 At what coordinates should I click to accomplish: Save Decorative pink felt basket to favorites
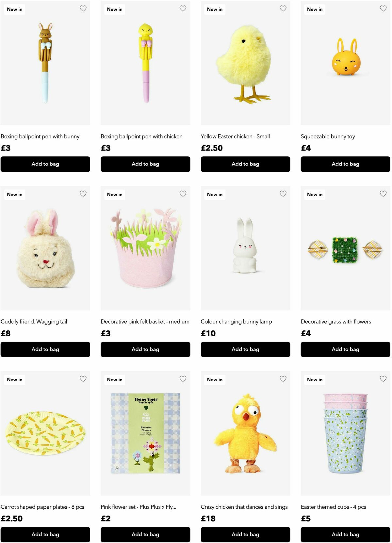pyautogui.click(x=183, y=194)
